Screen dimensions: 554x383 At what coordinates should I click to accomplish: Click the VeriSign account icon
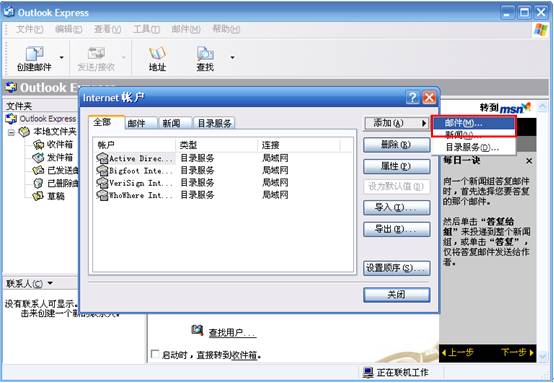coord(102,183)
